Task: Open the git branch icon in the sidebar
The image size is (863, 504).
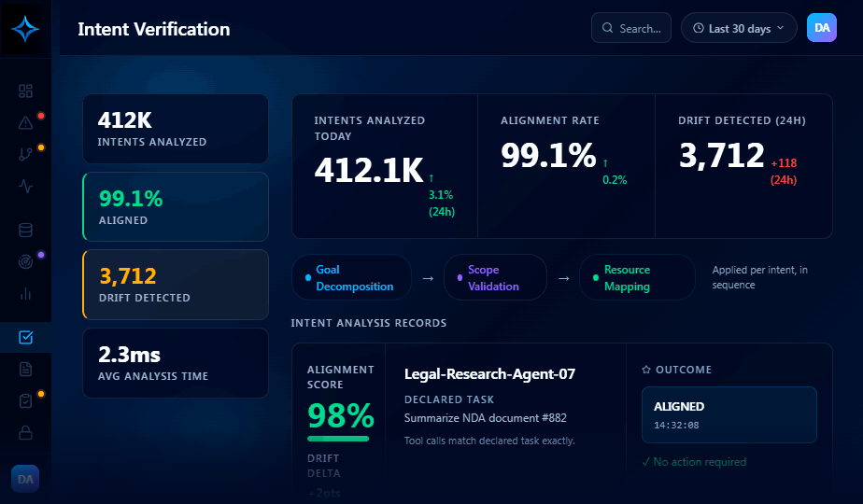Action: (x=25, y=155)
